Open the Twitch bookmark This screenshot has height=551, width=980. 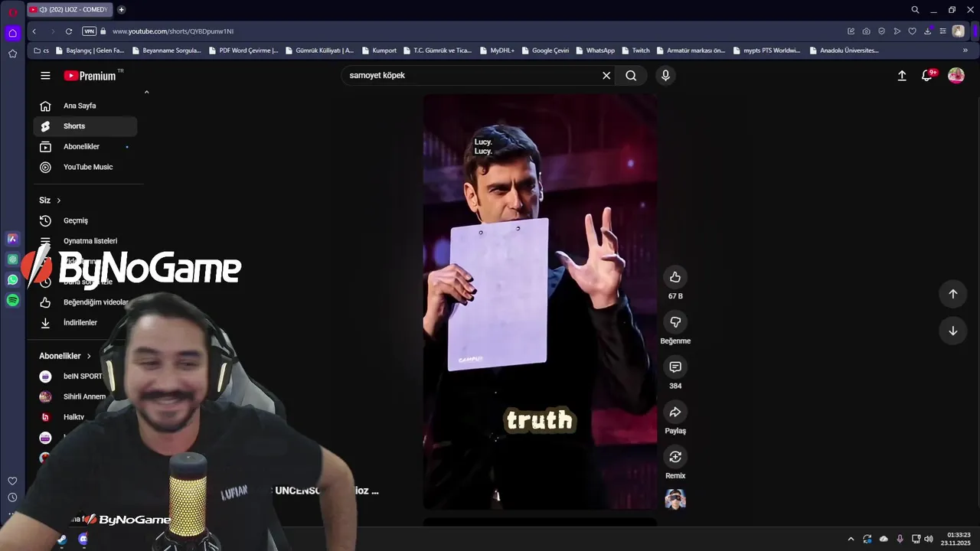635,51
